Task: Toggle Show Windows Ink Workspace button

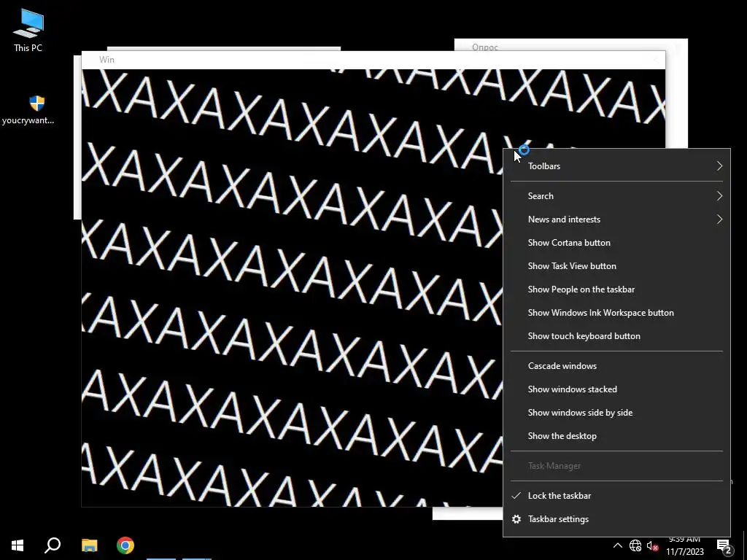Action: pyautogui.click(x=616, y=313)
